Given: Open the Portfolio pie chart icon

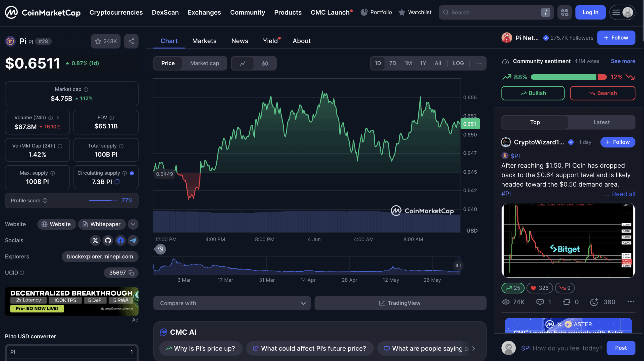Looking at the screenshot, I should [364, 12].
